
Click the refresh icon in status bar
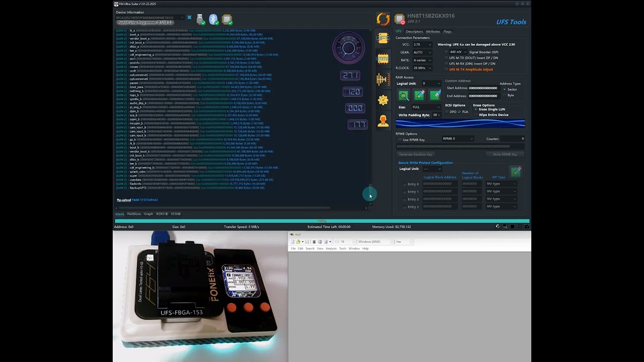(x=498, y=227)
